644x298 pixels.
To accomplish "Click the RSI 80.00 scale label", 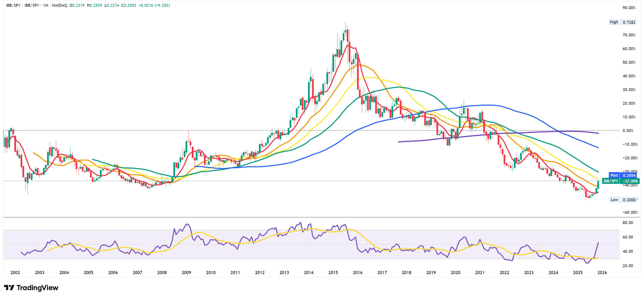I will coord(628,223).
